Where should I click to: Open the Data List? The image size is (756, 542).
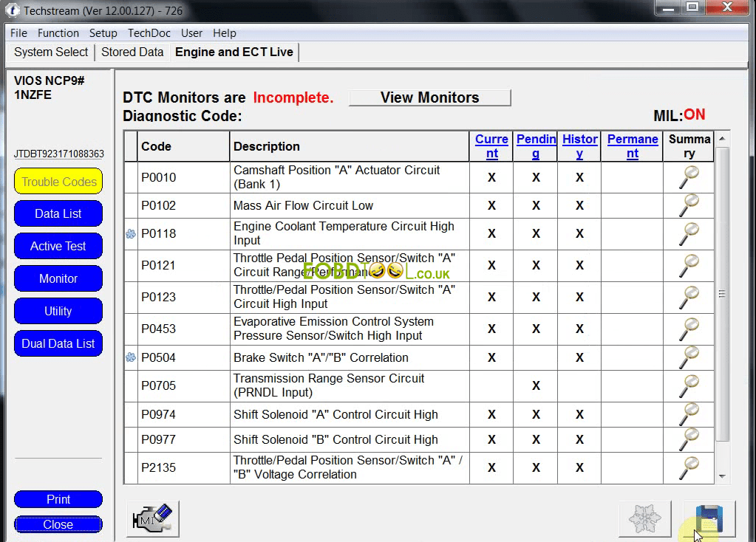click(58, 213)
